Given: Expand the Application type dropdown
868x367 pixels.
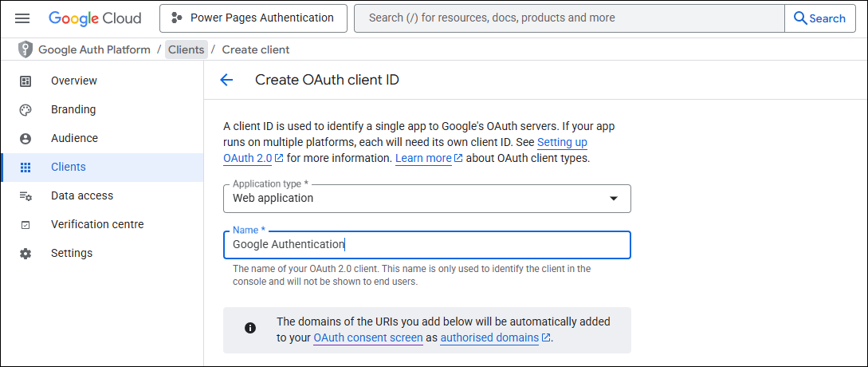Looking at the screenshot, I should pyautogui.click(x=426, y=199).
